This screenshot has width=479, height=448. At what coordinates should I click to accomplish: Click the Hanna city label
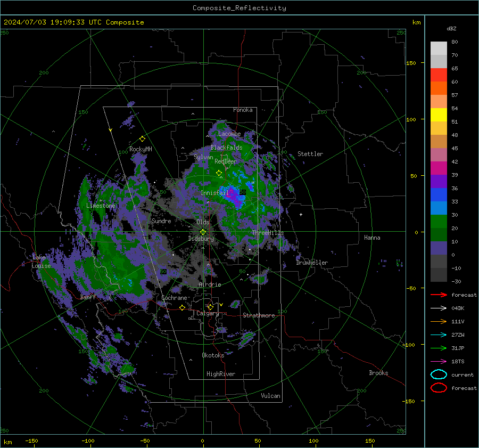coord(372,238)
